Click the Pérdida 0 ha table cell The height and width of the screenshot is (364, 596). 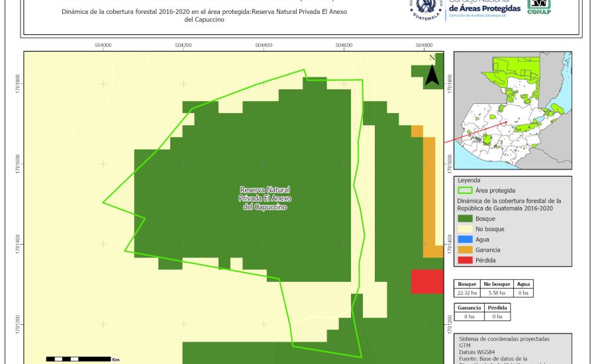click(x=498, y=316)
